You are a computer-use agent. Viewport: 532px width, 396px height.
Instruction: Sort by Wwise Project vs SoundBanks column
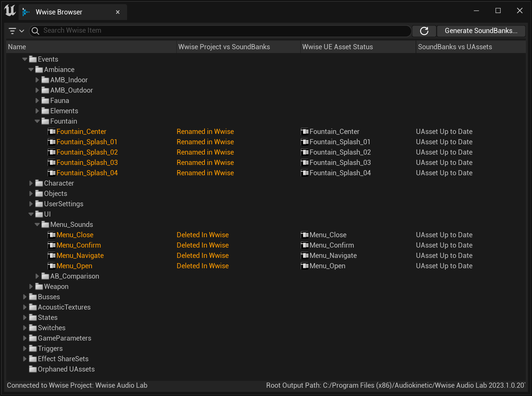224,47
